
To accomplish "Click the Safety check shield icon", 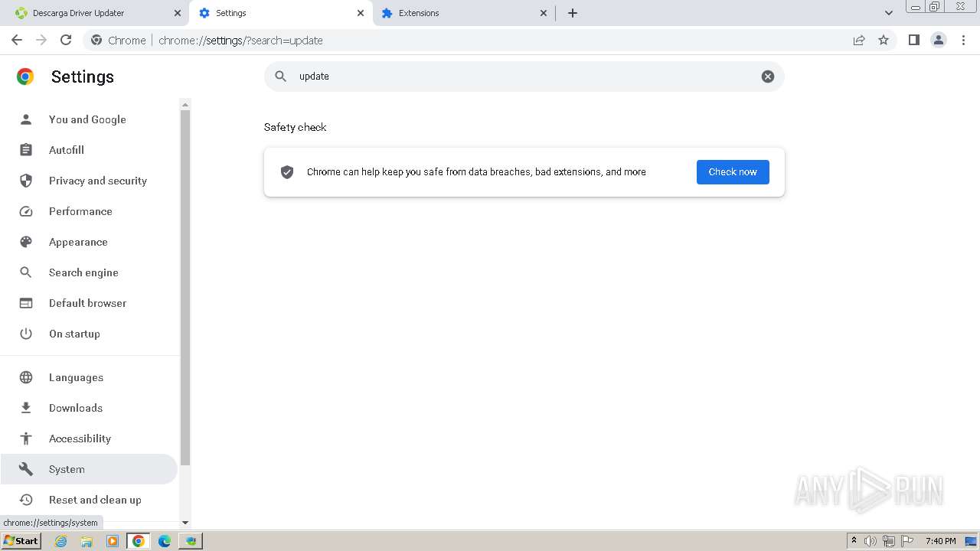I will [x=287, y=172].
